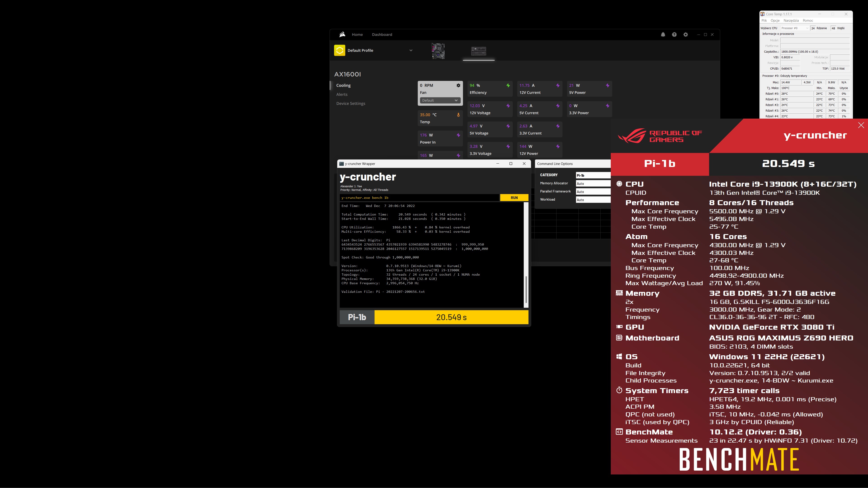Select the AX1600i PSU device thumbnail

[x=479, y=51]
